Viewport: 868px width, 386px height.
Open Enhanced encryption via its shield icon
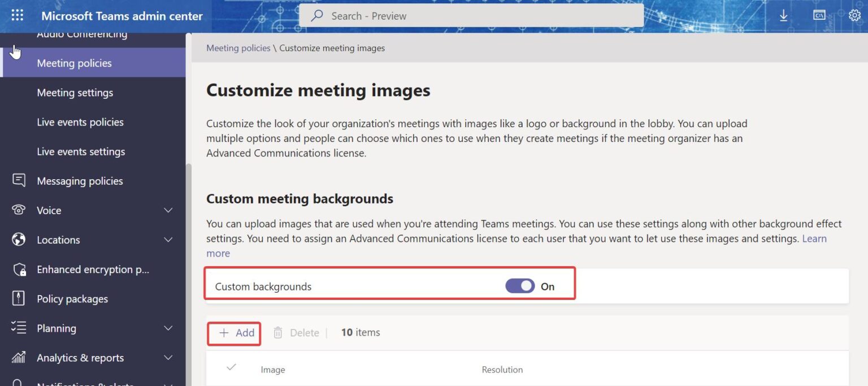(19, 269)
